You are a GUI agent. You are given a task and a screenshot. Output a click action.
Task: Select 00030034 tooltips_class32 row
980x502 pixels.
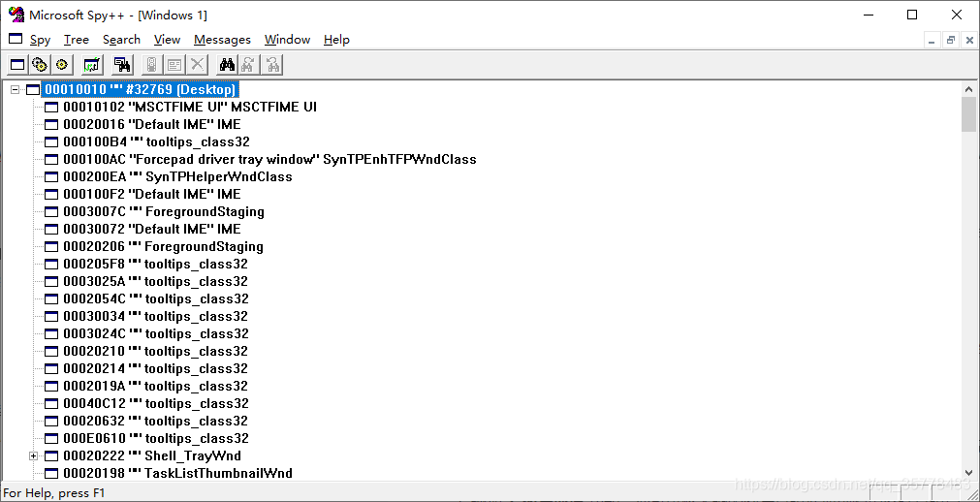(155, 317)
